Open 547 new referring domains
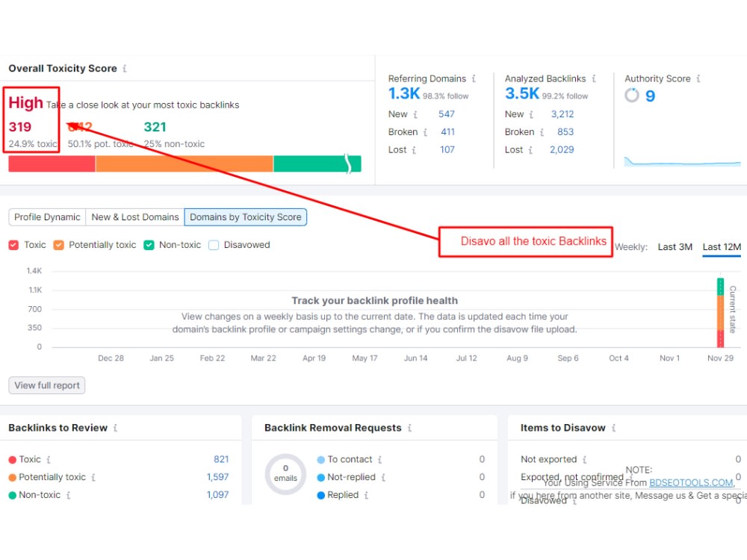Viewport: 747px width, 560px height. click(x=447, y=114)
